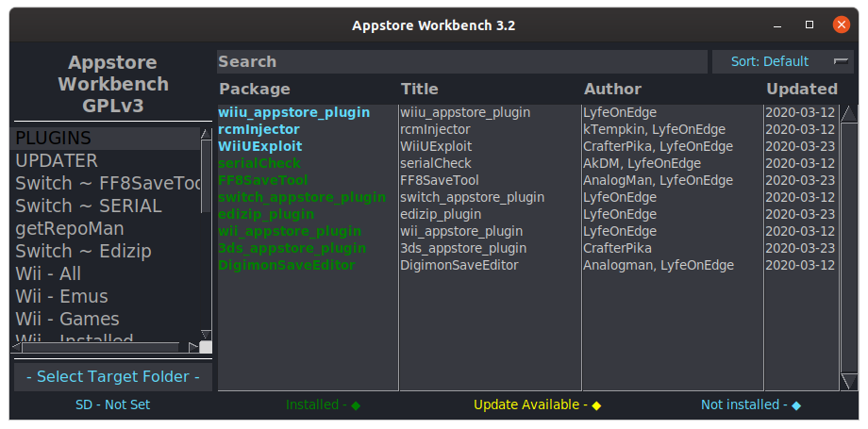Click the green Installed diamond icon

(x=356, y=405)
